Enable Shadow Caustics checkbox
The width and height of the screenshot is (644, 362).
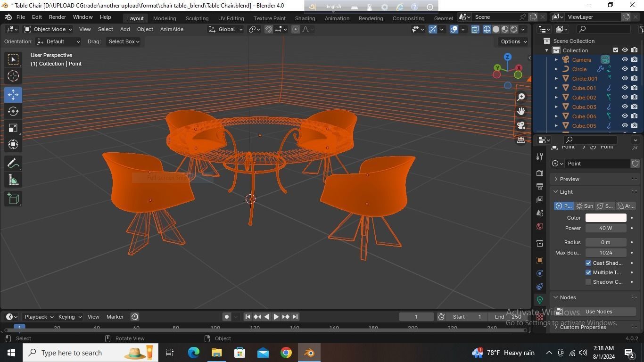tap(588, 282)
